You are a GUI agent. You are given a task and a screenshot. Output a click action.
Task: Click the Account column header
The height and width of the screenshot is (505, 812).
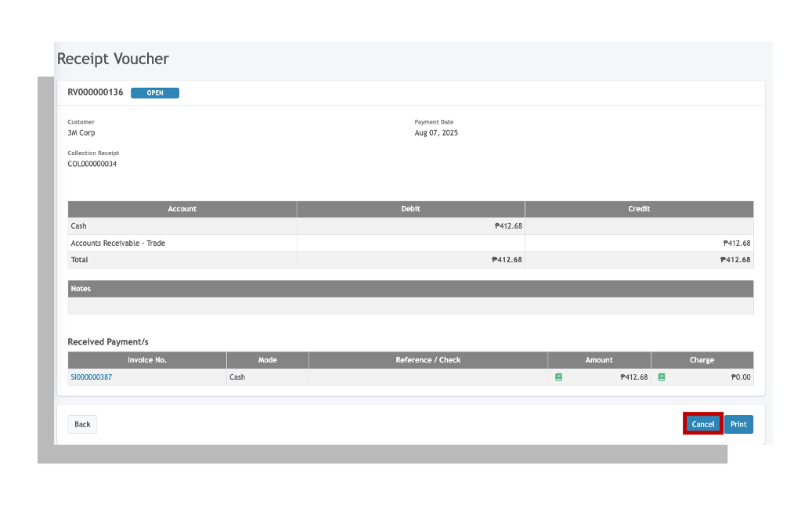182,209
